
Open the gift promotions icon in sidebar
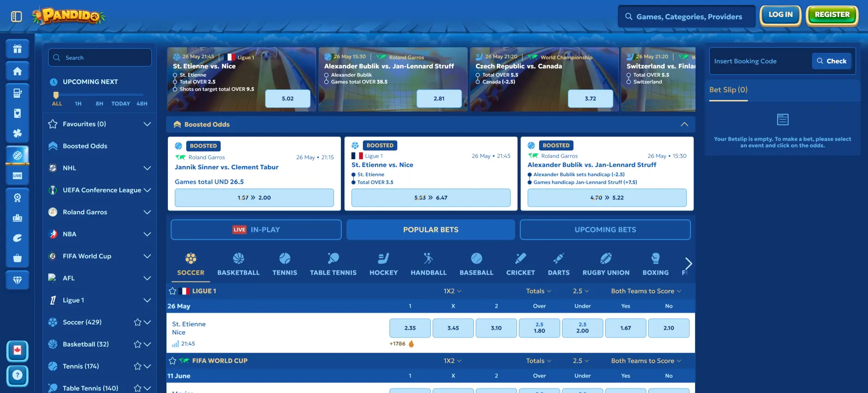pyautogui.click(x=17, y=49)
